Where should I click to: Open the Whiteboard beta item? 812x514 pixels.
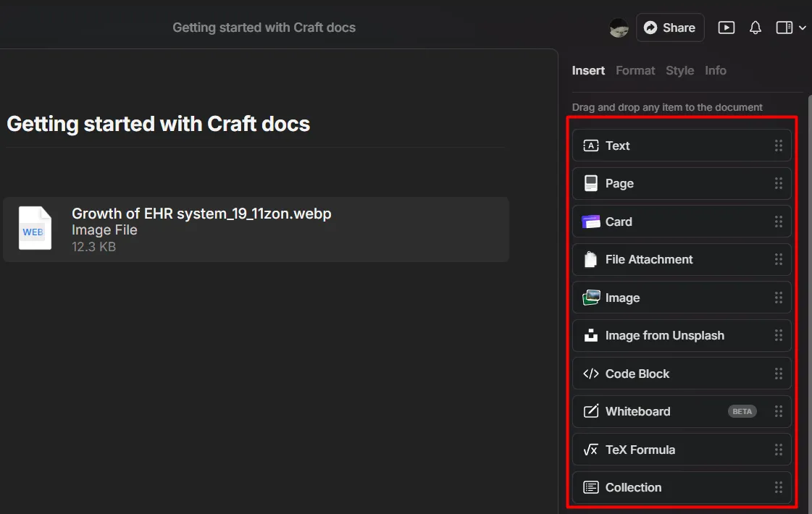pyautogui.click(x=637, y=412)
